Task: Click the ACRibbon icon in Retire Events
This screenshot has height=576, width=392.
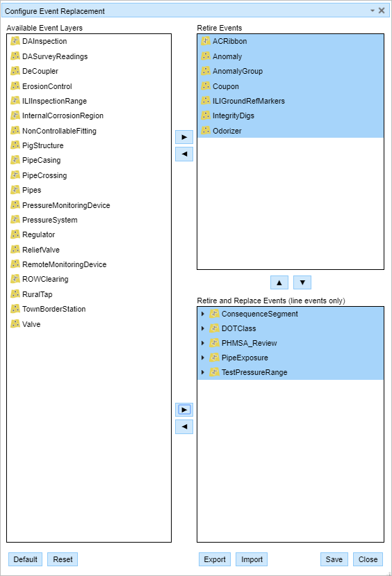Action: click(x=206, y=41)
